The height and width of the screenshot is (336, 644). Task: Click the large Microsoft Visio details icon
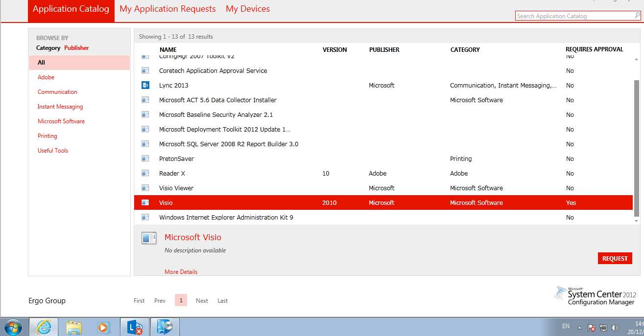[149, 238]
